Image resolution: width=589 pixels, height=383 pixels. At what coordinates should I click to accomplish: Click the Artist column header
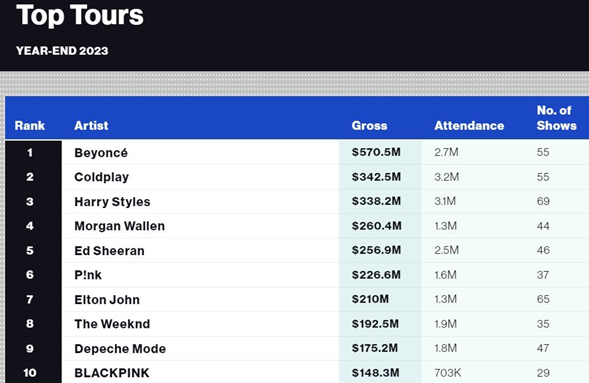click(91, 125)
